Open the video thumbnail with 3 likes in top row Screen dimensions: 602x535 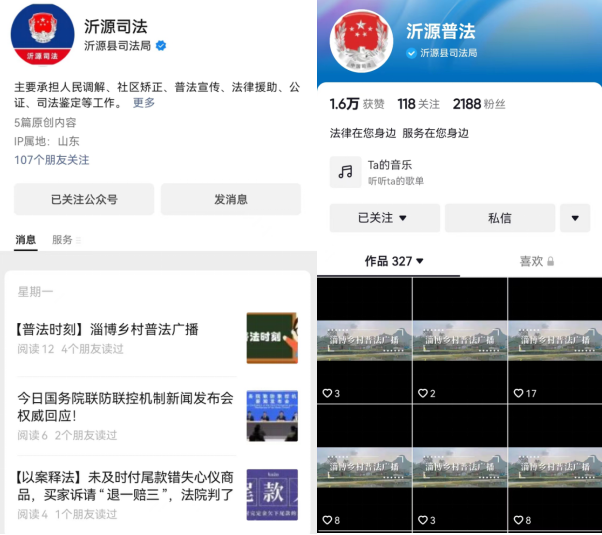pyautogui.click(x=364, y=340)
